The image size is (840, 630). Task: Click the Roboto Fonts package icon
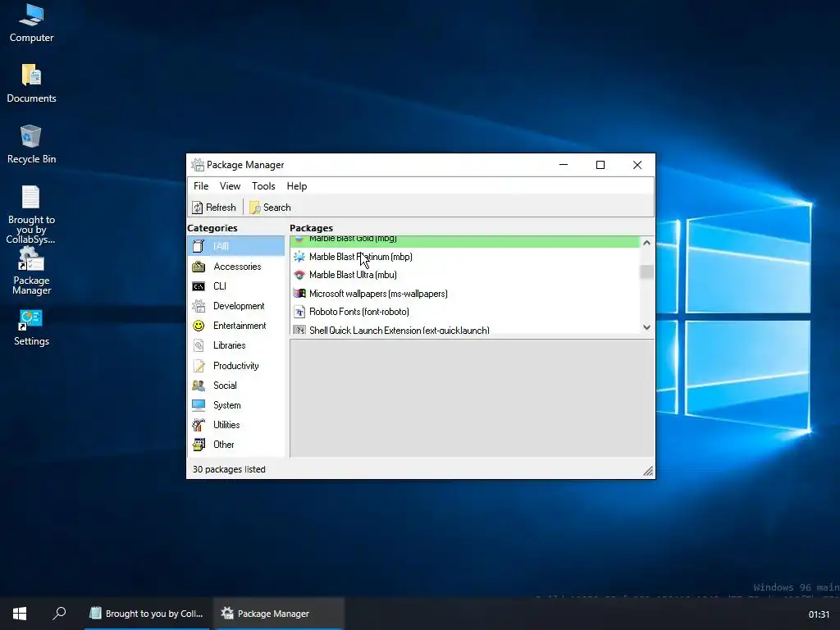coord(299,312)
